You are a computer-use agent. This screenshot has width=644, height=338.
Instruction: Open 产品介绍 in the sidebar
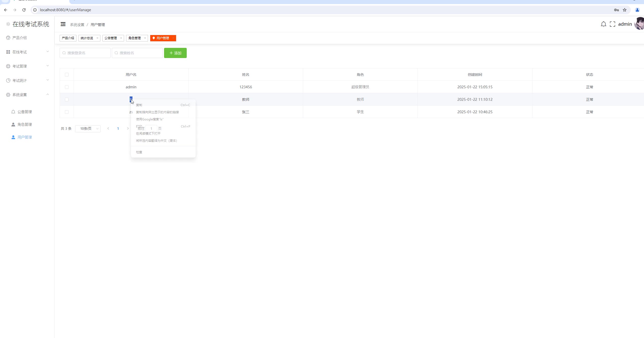20,38
